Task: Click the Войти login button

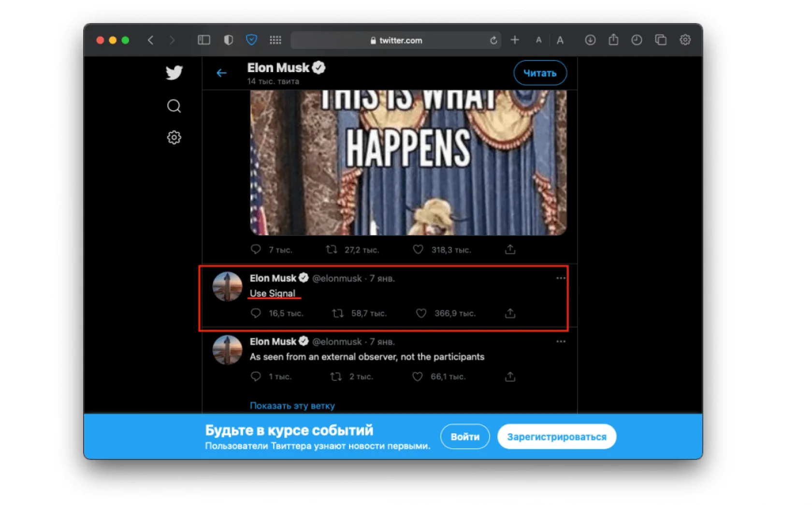Action: 465,437
